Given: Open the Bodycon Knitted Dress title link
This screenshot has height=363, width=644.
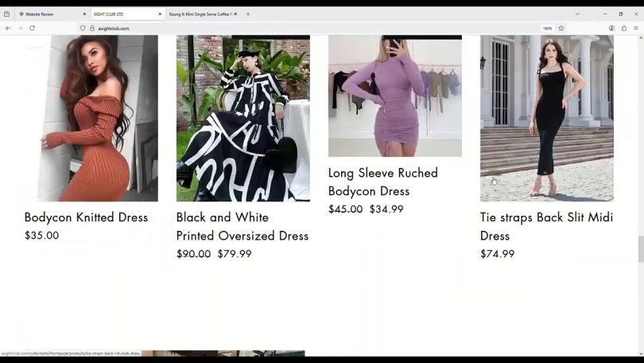Looking at the screenshot, I should (x=86, y=217).
